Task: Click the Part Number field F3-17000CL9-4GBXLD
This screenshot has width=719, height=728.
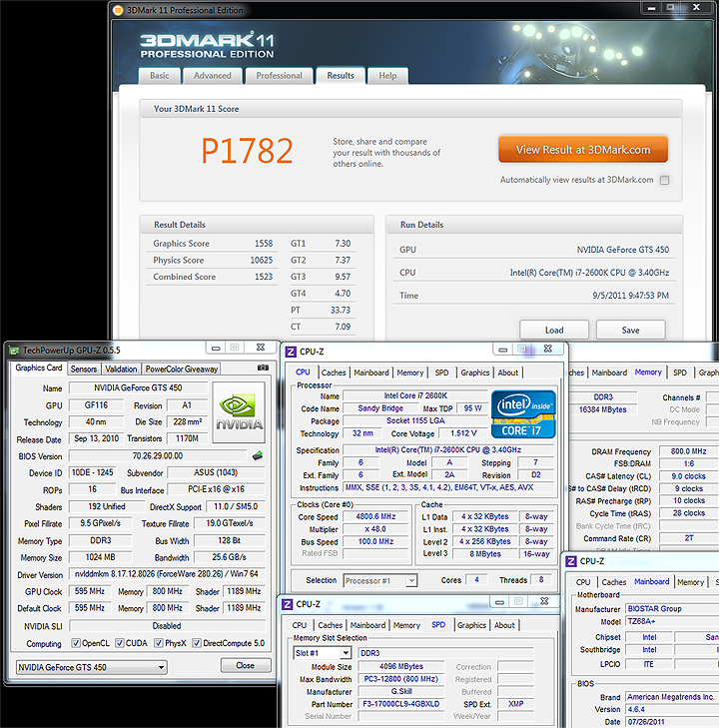Action: click(401, 704)
